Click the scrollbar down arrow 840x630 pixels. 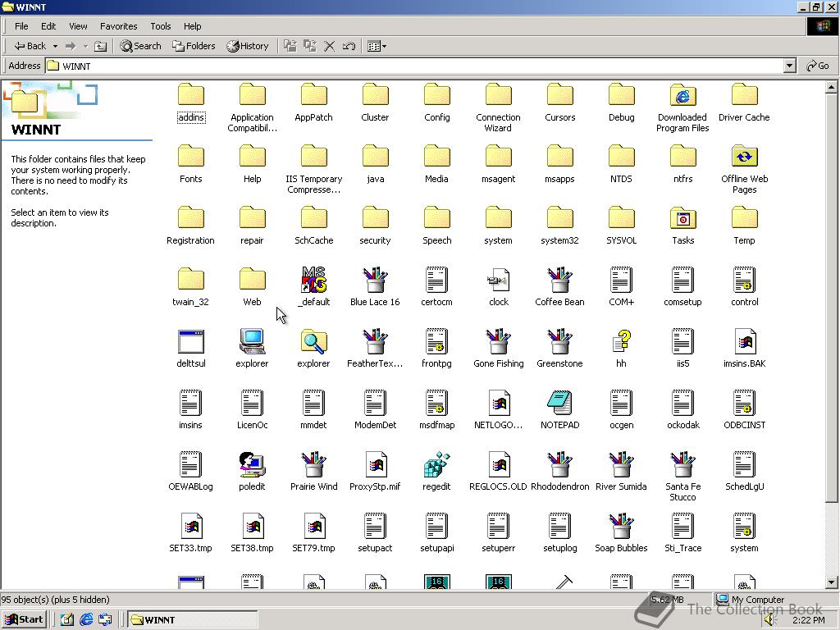click(831, 582)
